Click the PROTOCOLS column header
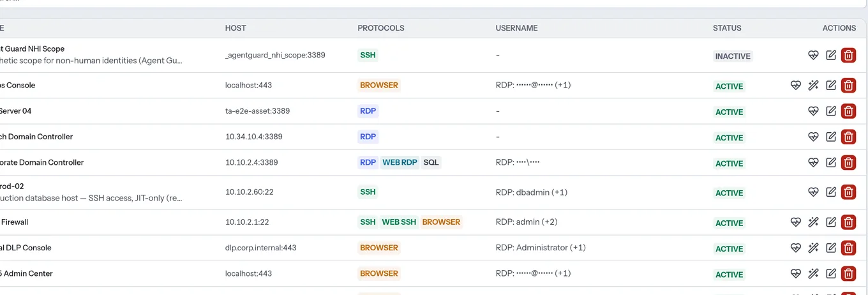Viewport: 868px width, 295px height. tap(381, 28)
